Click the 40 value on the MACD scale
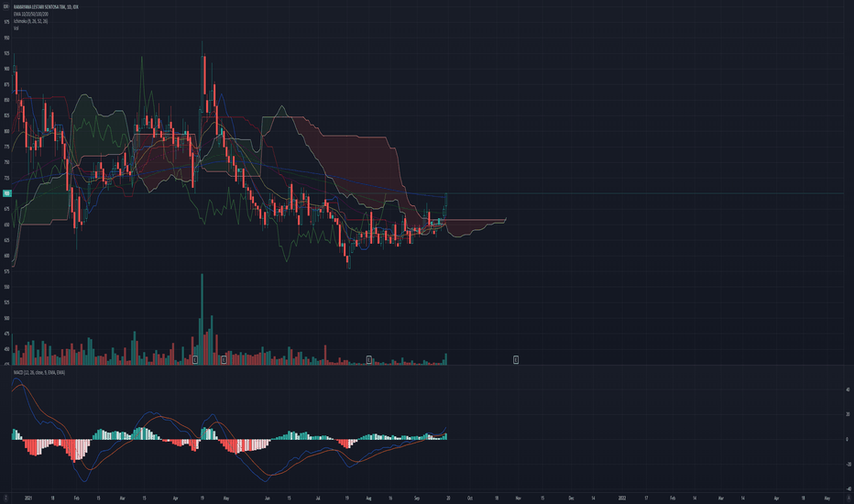This screenshot has width=854, height=504. tap(848, 389)
